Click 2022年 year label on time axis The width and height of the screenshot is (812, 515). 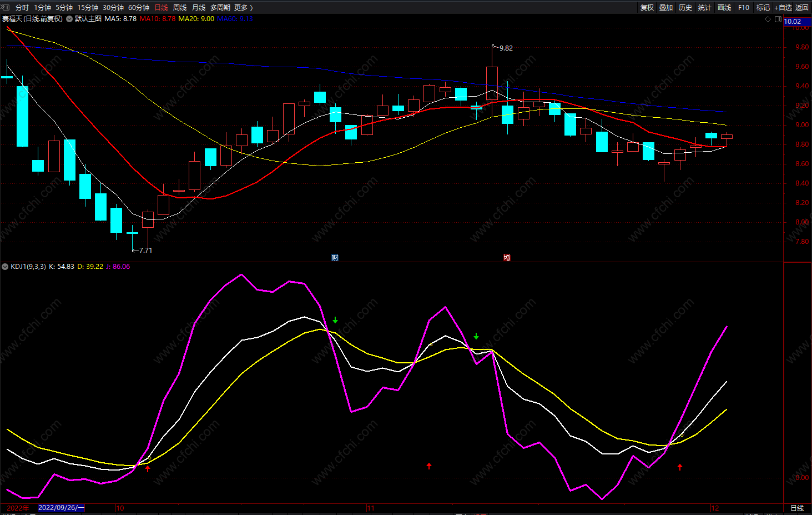coord(18,508)
